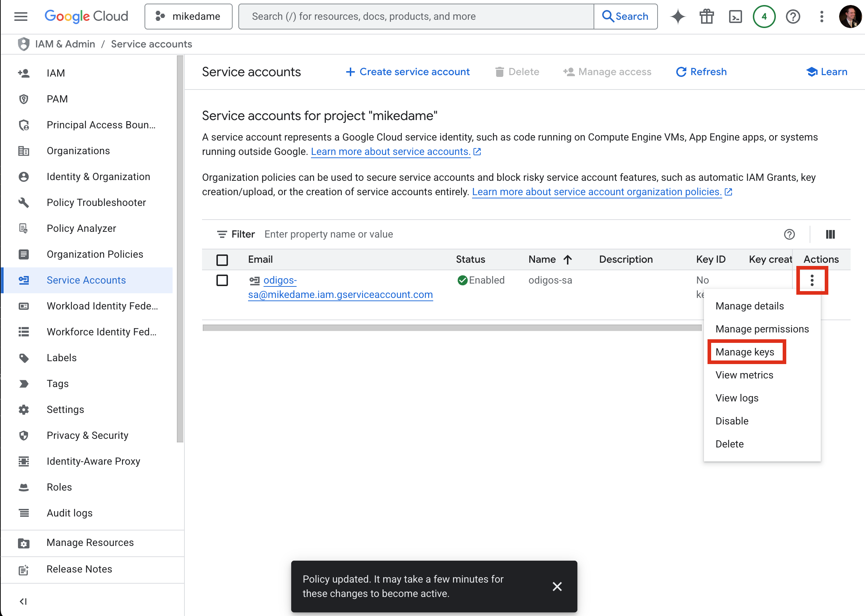This screenshot has height=616, width=865.
Task: Open column display options icon
Action: pyautogui.click(x=830, y=234)
